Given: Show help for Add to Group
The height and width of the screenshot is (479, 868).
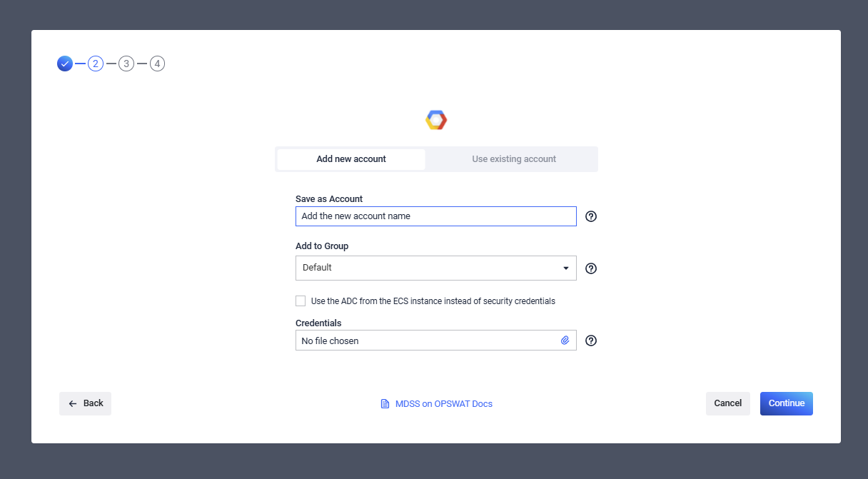Looking at the screenshot, I should click(x=591, y=268).
